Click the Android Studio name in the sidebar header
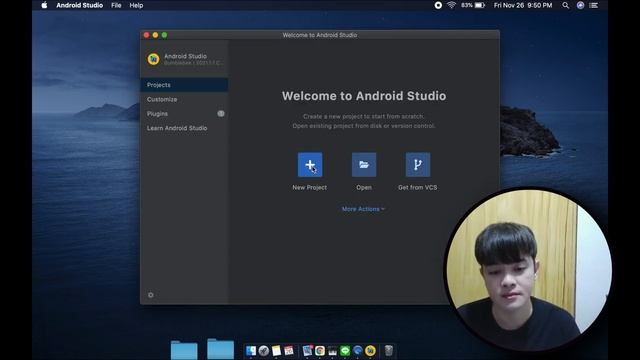Screen dimensions: 640x360 (x=185, y=56)
